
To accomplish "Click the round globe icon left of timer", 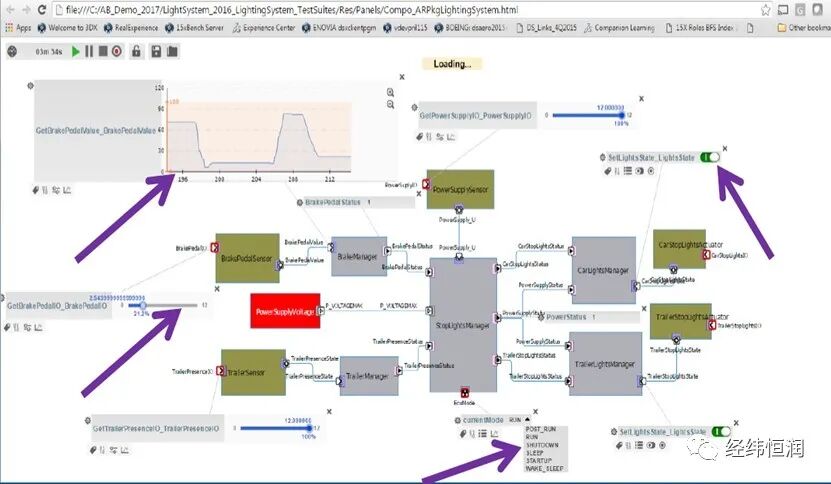I will pyautogui.click(x=12, y=51).
